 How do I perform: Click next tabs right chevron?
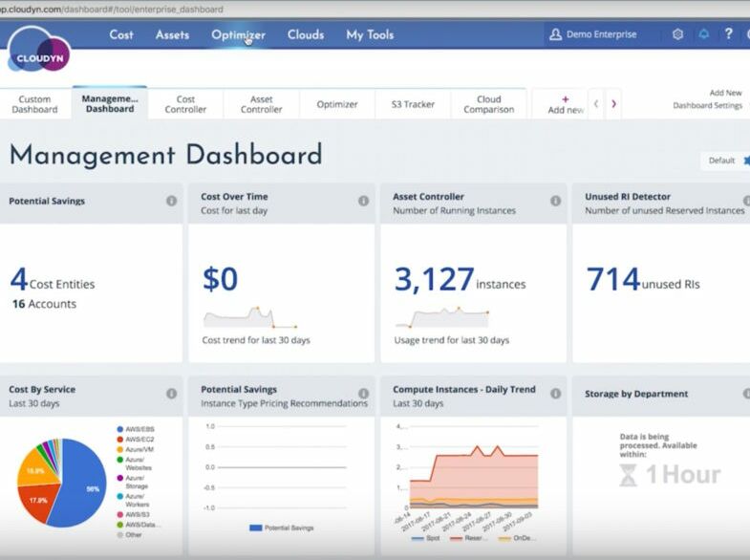[613, 103]
